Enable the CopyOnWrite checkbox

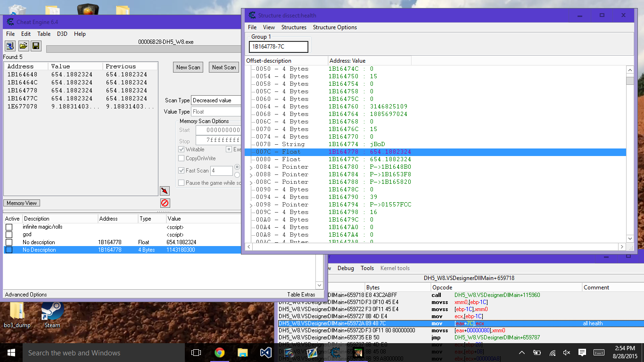tap(182, 158)
